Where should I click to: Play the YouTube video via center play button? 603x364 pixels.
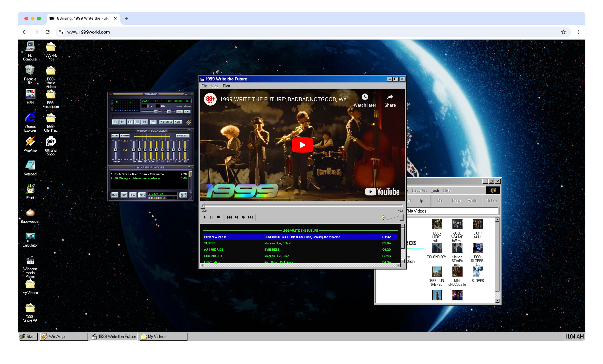(302, 145)
